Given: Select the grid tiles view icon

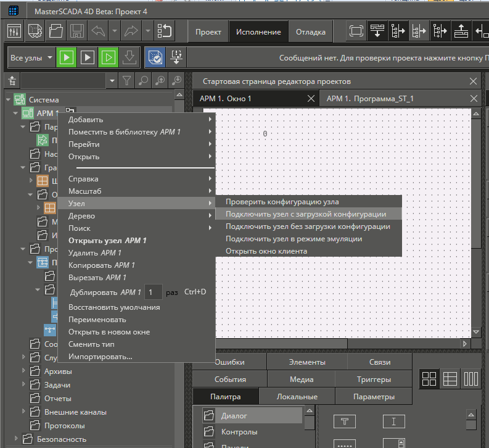Looking at the screenshot, I should click(x=429, y=379).
